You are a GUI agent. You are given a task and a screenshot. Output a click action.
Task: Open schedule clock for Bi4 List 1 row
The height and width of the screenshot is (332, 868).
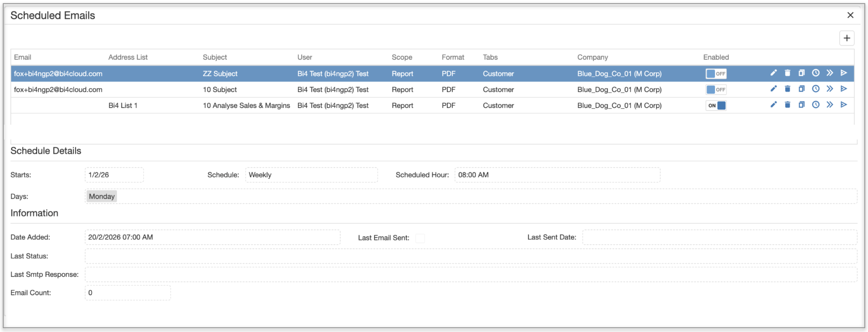coord(816,105)
